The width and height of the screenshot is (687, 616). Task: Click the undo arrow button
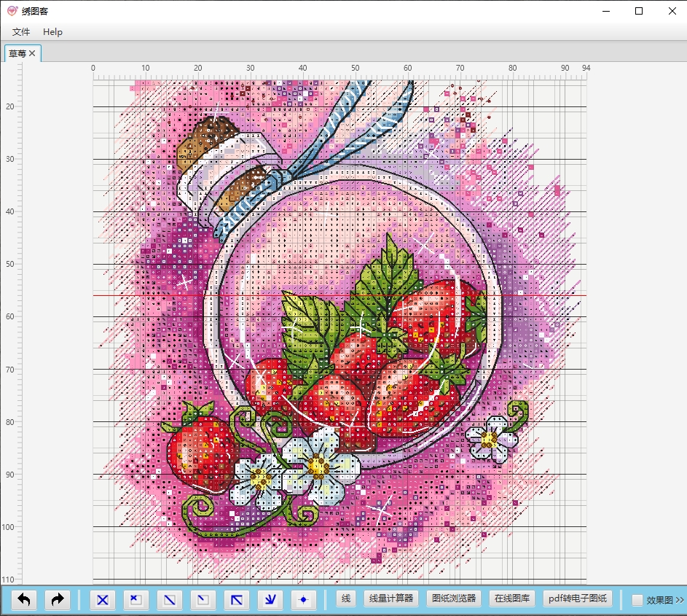coord(24,599)
